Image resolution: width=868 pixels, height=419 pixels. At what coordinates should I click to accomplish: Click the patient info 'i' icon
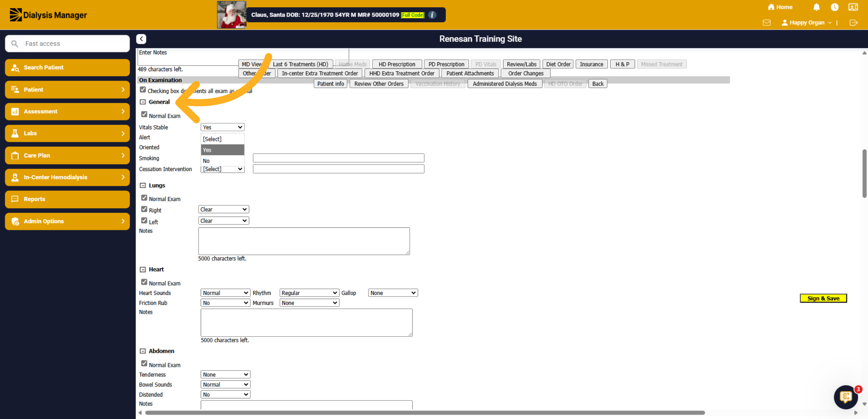click(x=432, y=15)
